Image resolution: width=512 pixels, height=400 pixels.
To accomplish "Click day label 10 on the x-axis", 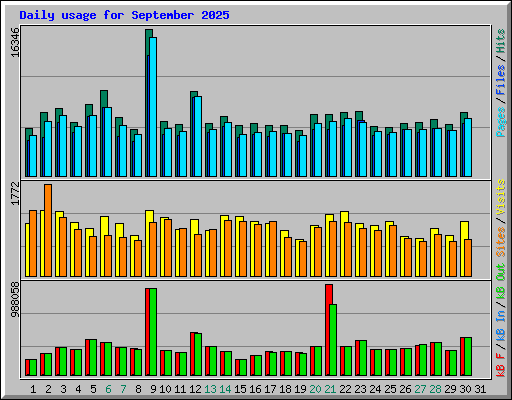I will click(165, 389).
